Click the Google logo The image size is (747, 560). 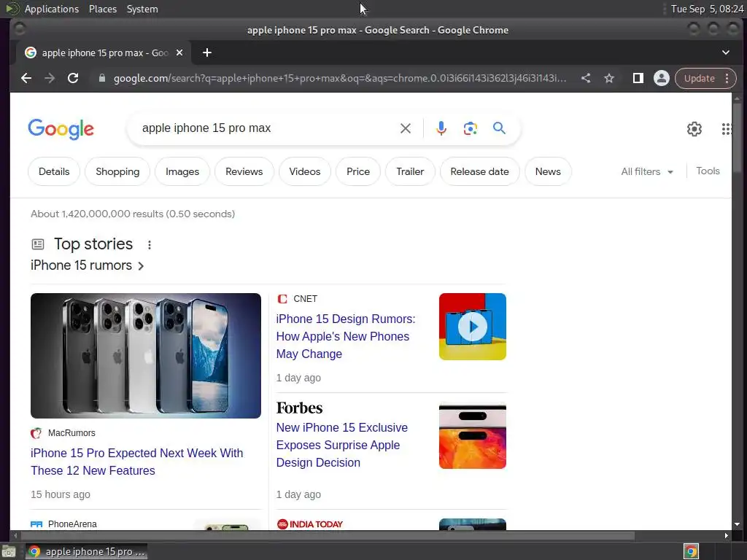pos(61,128)
